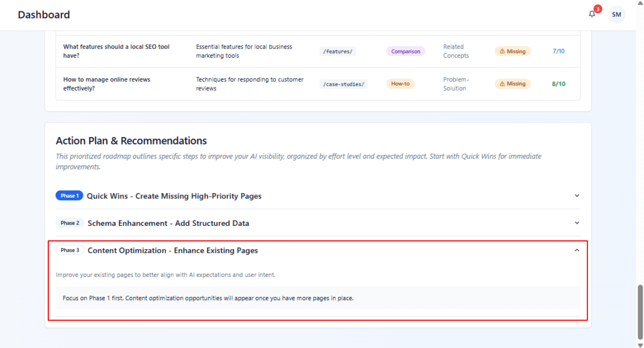
Task: Click Content Optimization - Enhance Existing Pages heading
Action: point(172,250)
